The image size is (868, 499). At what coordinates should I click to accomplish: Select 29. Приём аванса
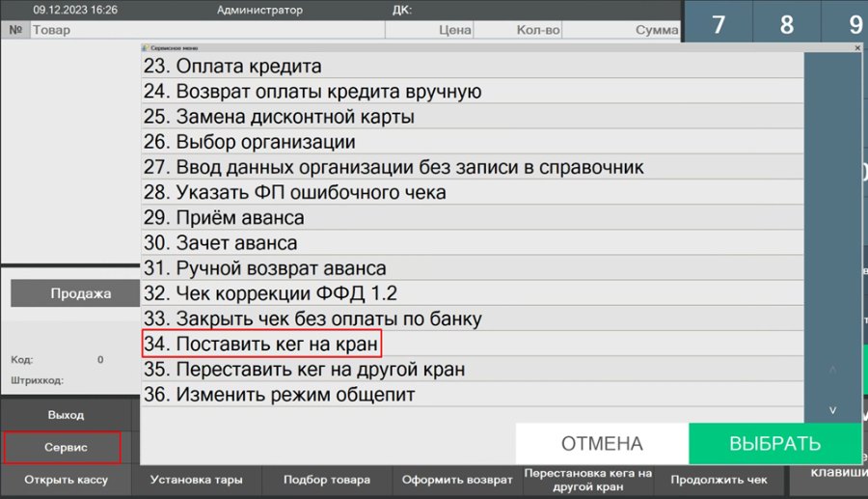pyautogui.click(x=473, y=217)
